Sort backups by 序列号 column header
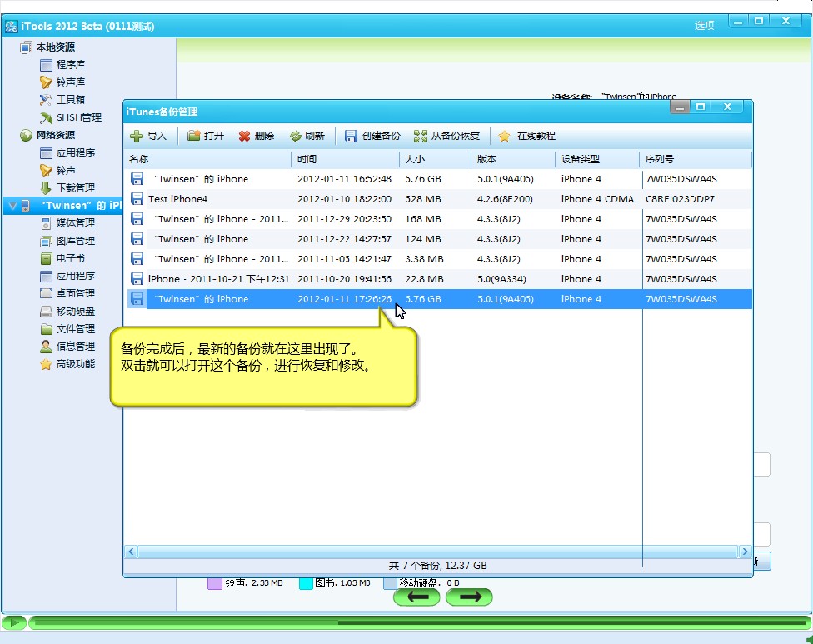 tap(696, 159)
